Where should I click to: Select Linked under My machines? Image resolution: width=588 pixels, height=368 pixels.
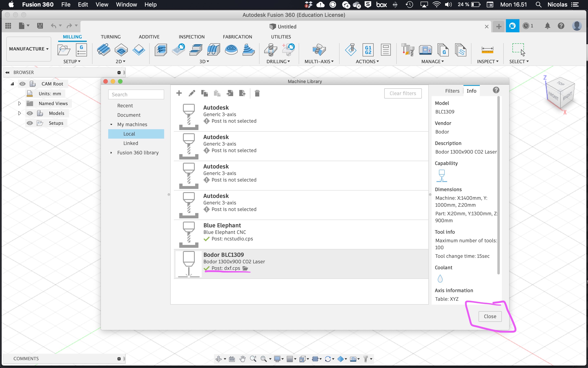click(130, 143)
